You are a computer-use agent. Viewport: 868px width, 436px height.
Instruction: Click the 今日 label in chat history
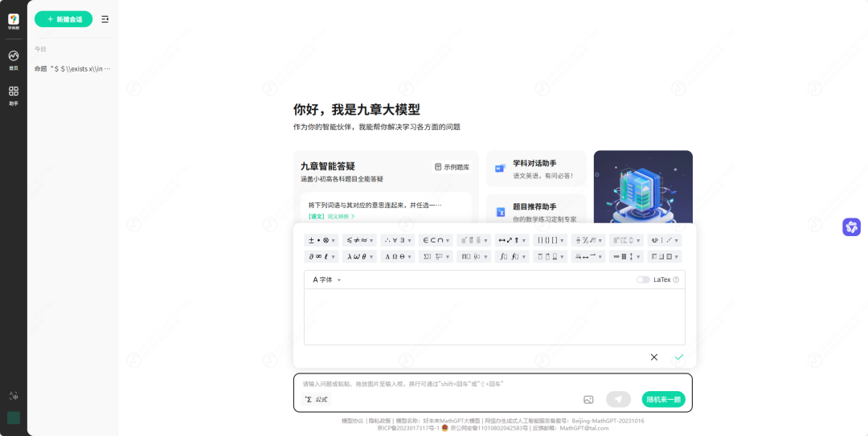coord(40,49)
